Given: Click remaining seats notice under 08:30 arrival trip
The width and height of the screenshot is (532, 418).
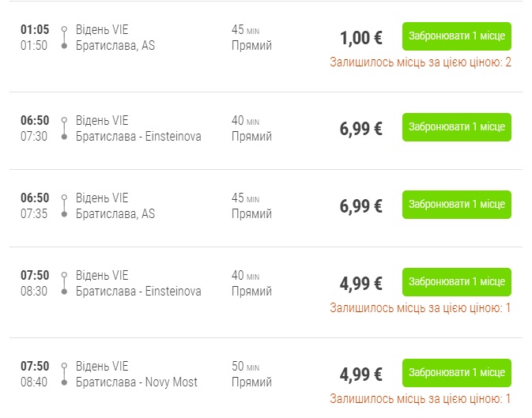Looking at the screenshot, I should tap(421, 307).
